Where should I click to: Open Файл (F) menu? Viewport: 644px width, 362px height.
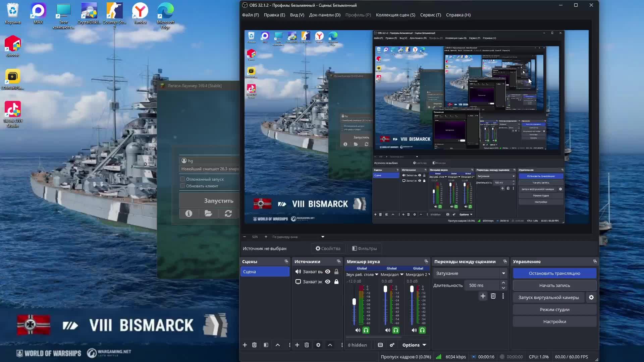point(251,15)
